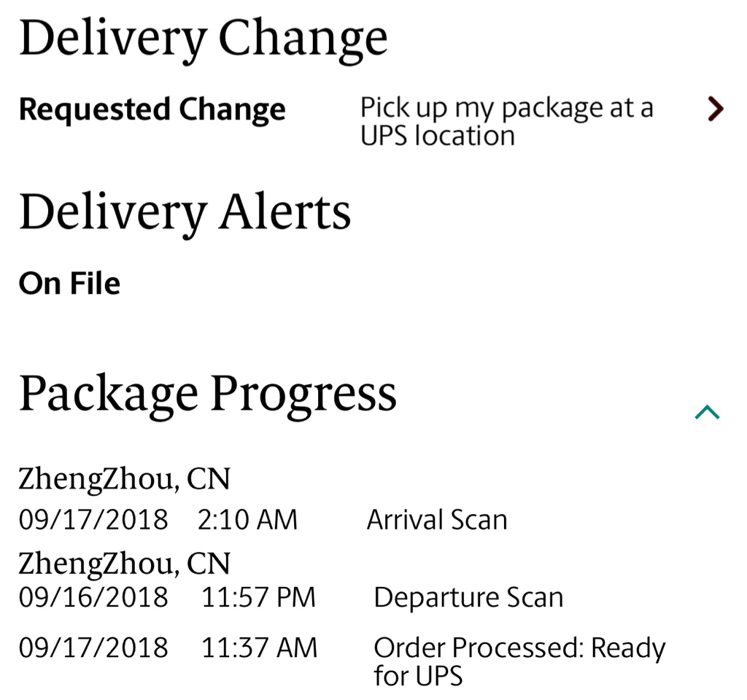Tap the 2:10 AM timestamp

click(x=247, y=520)
